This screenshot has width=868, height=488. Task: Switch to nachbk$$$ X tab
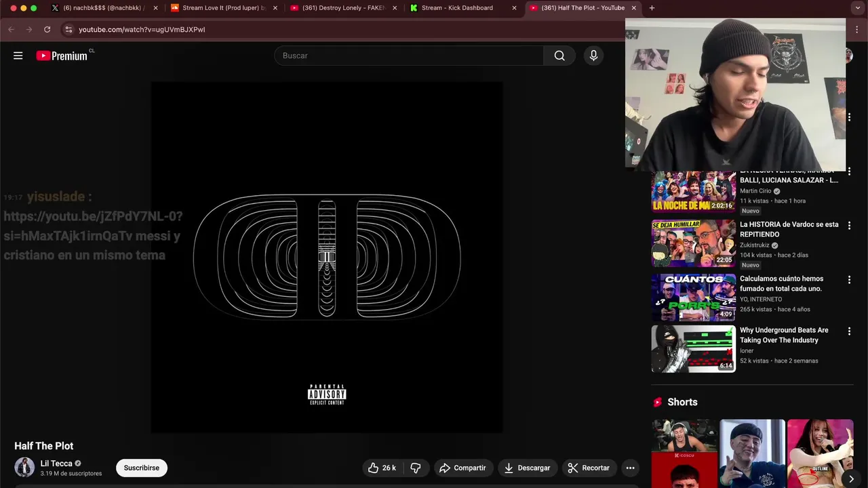click(104, 8)
